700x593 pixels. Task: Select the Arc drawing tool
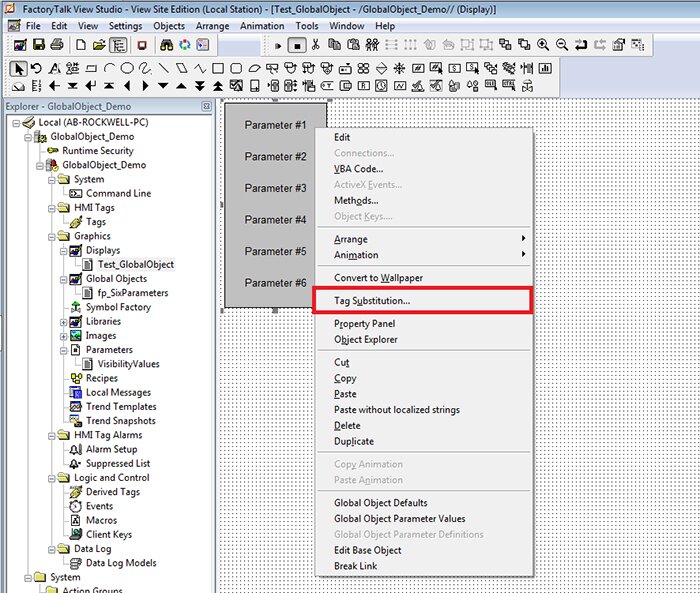click(109, 68)
